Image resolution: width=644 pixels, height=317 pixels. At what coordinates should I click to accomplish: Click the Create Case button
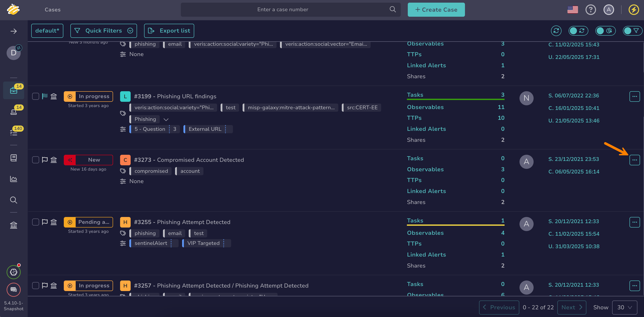[436, 10]
